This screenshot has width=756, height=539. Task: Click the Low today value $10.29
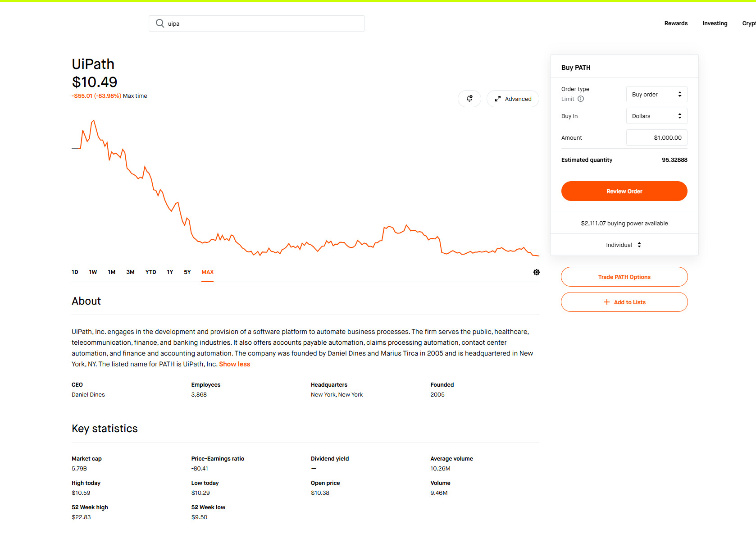tap(200, 493)
